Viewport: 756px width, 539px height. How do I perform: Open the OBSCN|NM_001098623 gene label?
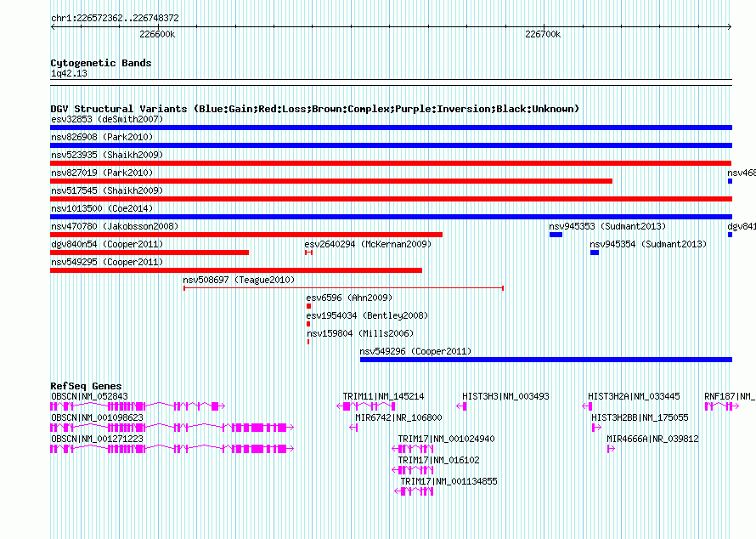click(x=97, y=417)
